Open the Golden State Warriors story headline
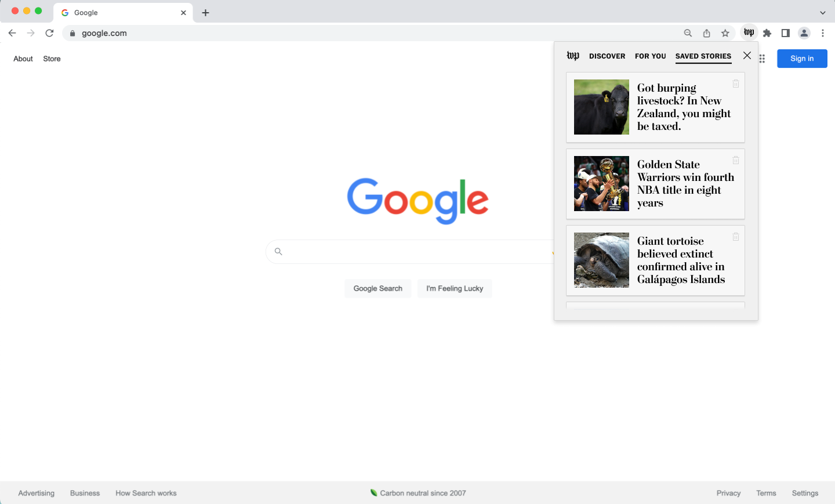 [685, 184]
